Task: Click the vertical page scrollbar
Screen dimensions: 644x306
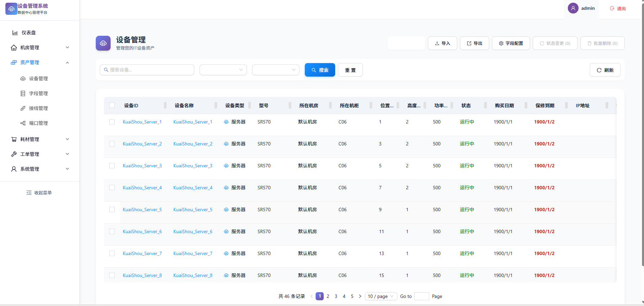Action: coord(643,135)
